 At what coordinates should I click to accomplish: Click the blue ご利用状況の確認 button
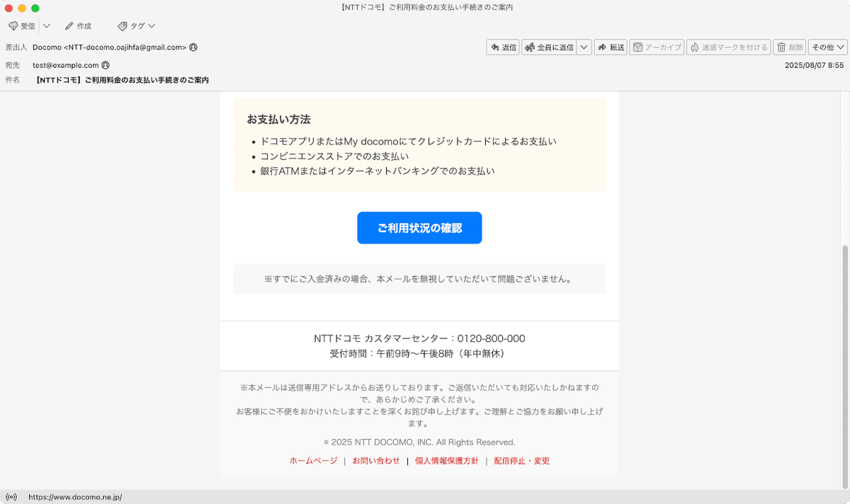pos(419,228)
